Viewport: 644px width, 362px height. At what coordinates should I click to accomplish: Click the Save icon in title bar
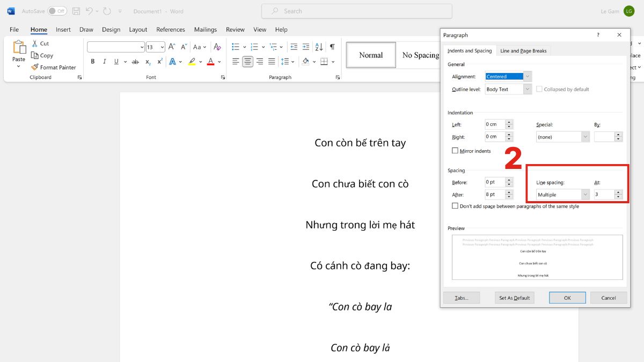point(76,11)
